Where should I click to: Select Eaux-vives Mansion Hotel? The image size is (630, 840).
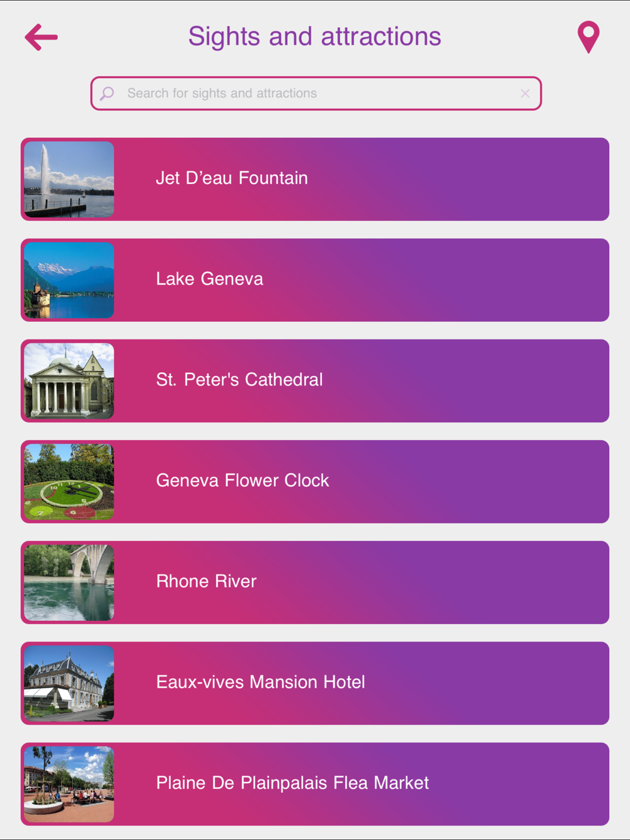315,683
